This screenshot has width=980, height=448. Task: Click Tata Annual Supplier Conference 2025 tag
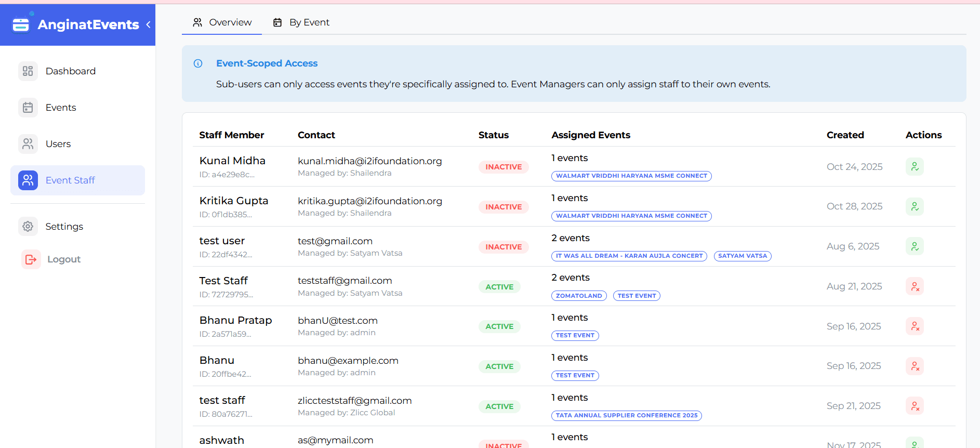click(626, 415)
